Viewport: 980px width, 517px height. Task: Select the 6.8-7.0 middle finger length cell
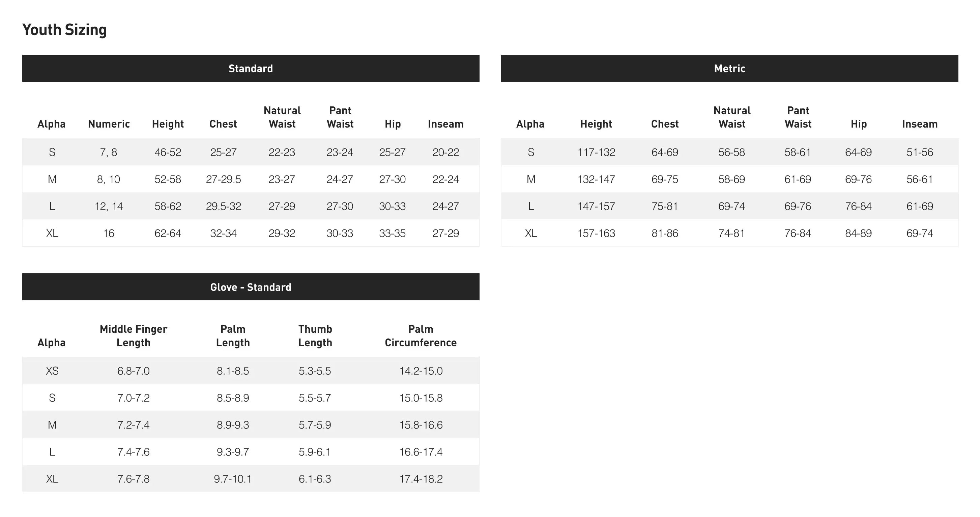[x=133, y=371]
